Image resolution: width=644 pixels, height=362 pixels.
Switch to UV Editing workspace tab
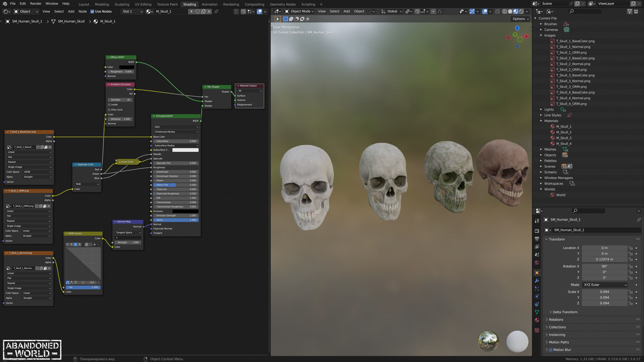143,4
